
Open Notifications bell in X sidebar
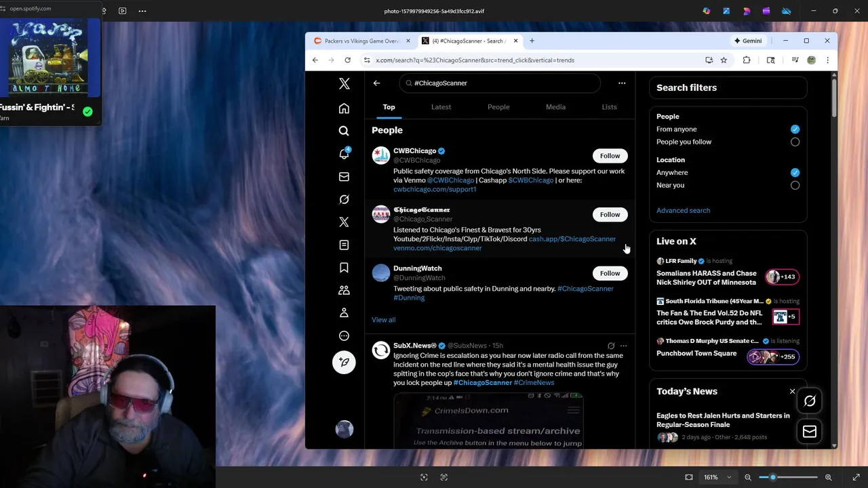point(344,154)
